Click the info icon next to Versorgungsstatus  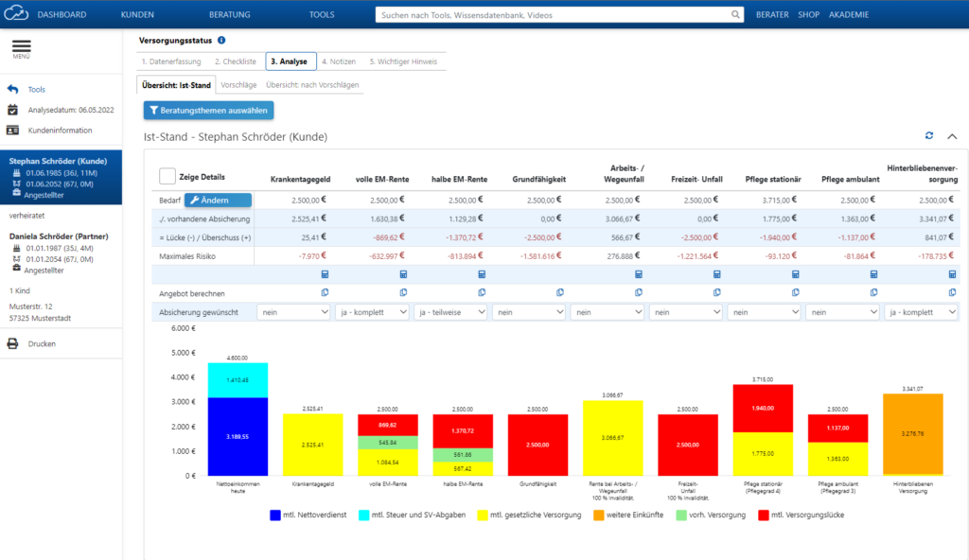pos(222,40)
